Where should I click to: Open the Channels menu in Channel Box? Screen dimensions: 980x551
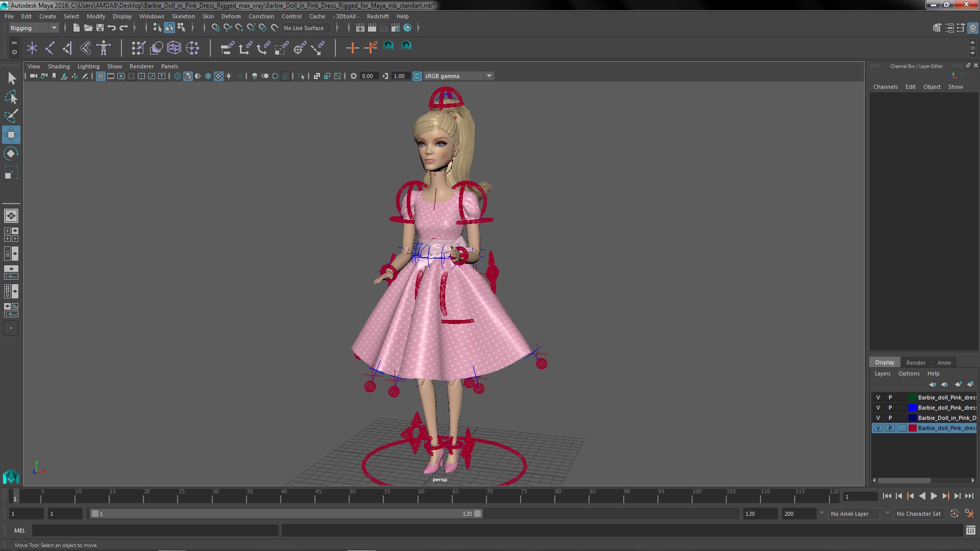(885, 87)
